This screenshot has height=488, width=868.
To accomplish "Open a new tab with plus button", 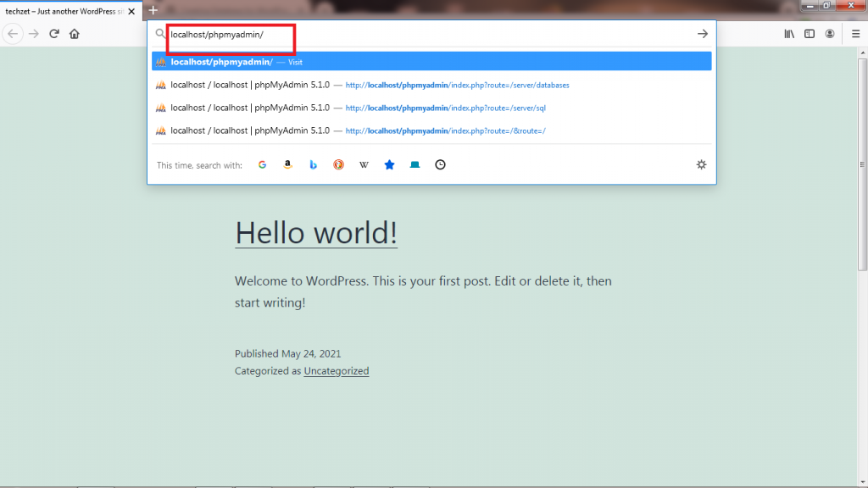I will (x=153, y=10).
